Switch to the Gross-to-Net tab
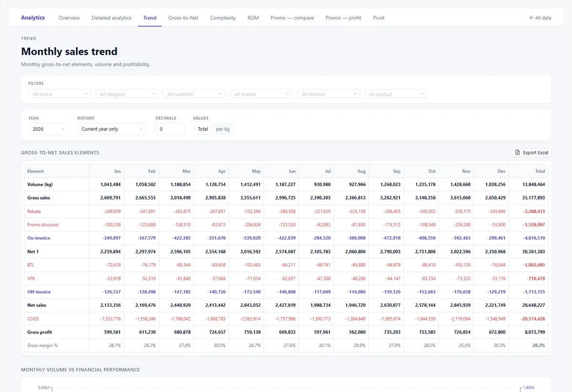Image resolution: width=572 pixels, height=392 pixels. pos(183,18)
